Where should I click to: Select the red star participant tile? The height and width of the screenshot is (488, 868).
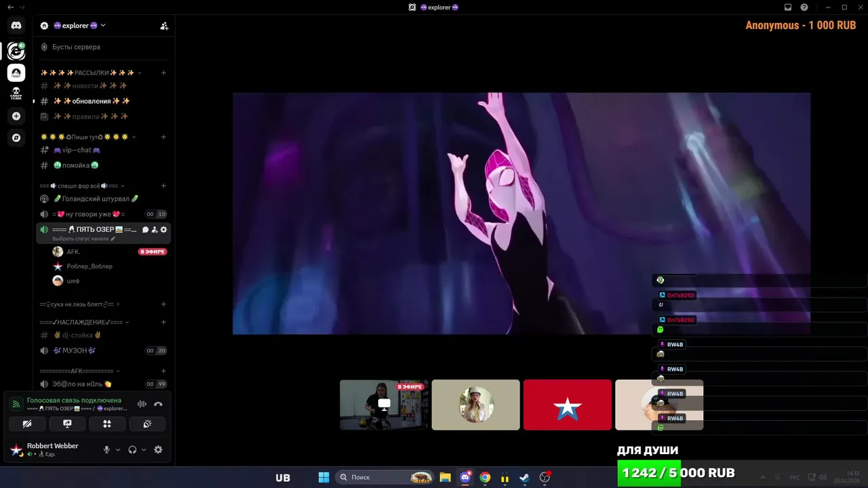click(568, 405)
